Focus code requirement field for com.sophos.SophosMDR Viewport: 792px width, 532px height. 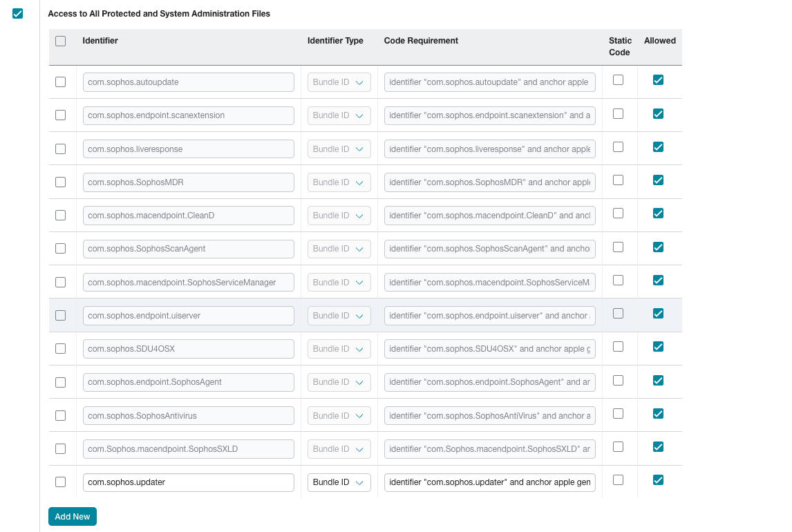tap(489, 182)
